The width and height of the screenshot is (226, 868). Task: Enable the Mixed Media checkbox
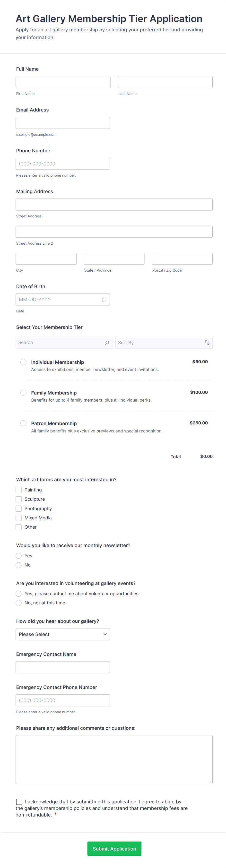(x=18, y=518)
